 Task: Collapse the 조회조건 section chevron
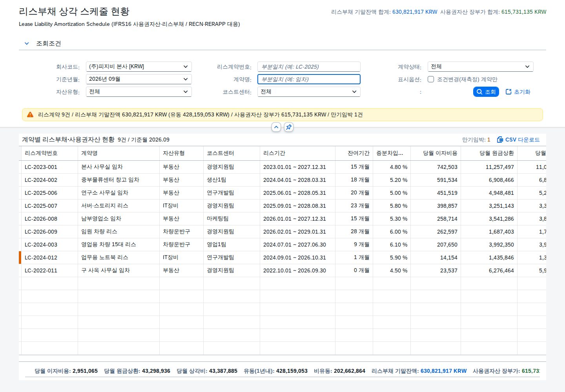(x=27, y=44)
